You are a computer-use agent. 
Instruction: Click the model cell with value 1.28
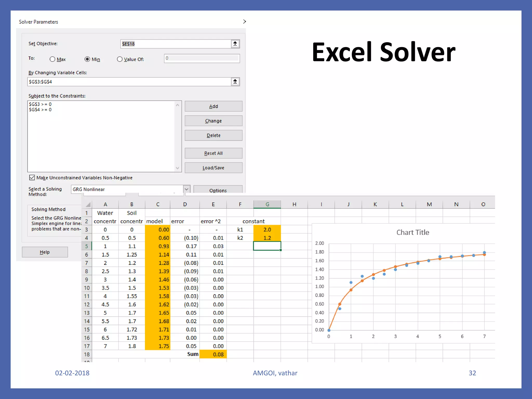click(158, 263)
